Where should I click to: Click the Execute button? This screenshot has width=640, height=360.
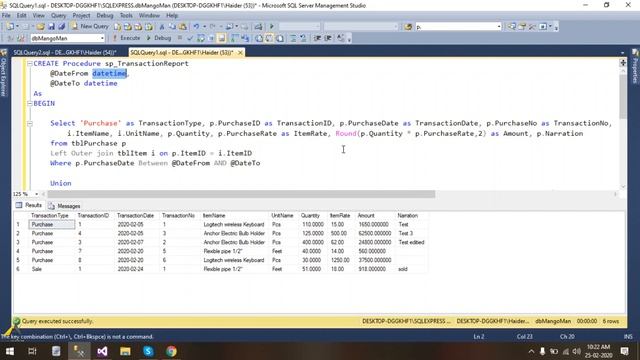click(127, 38)
